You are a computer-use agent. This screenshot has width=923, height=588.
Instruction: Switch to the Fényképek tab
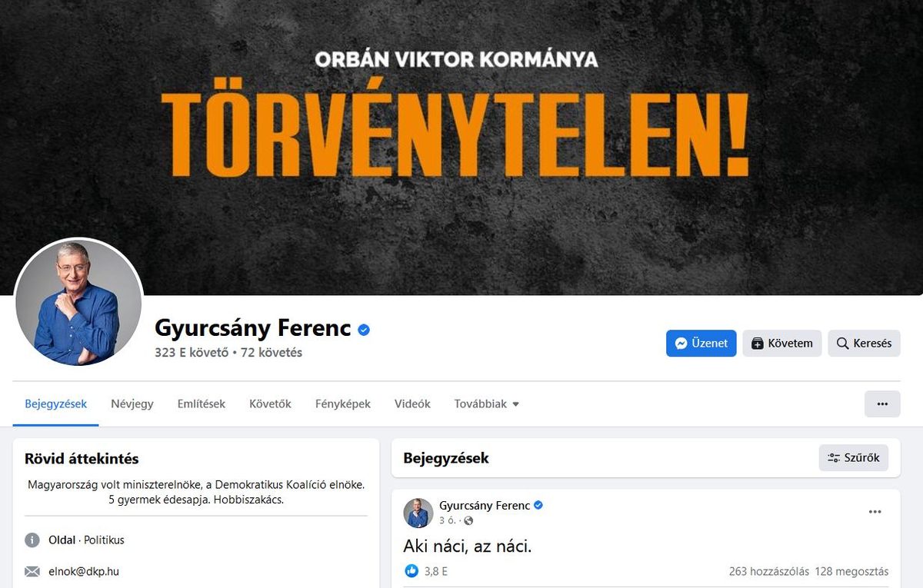(x=343, y=404)
